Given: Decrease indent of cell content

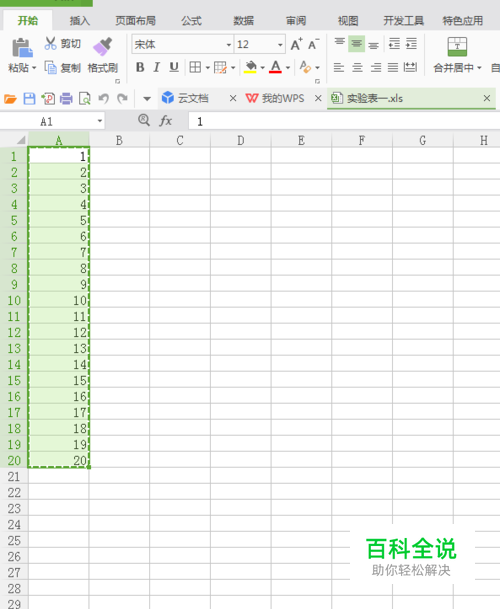Looking at the screenshot, I should pos(394,44).
